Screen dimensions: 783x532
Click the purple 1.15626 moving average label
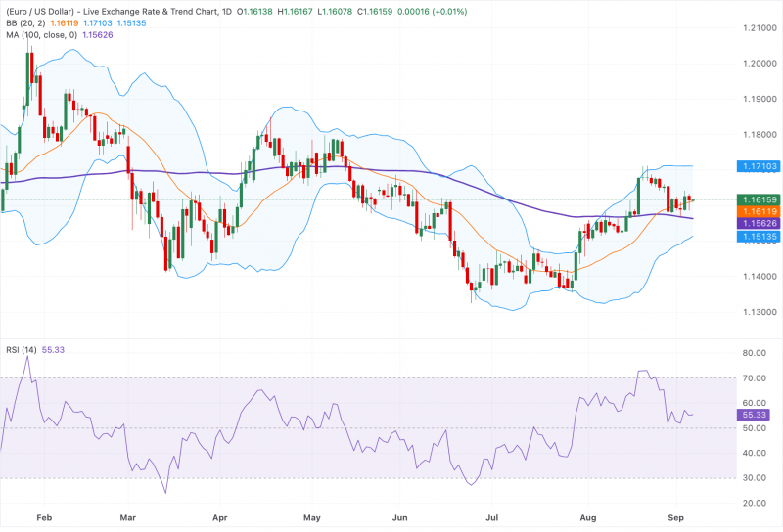click(x=760, y=224)
